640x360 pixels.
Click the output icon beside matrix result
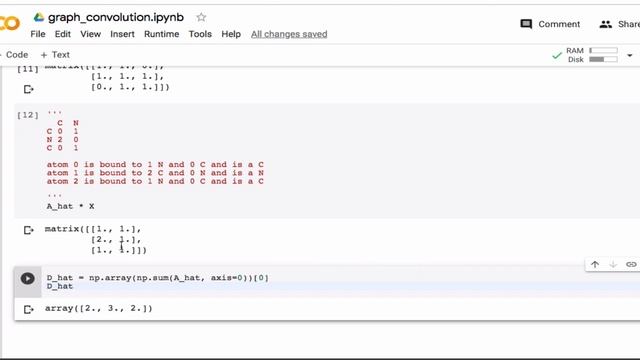[x=28, y=230]
